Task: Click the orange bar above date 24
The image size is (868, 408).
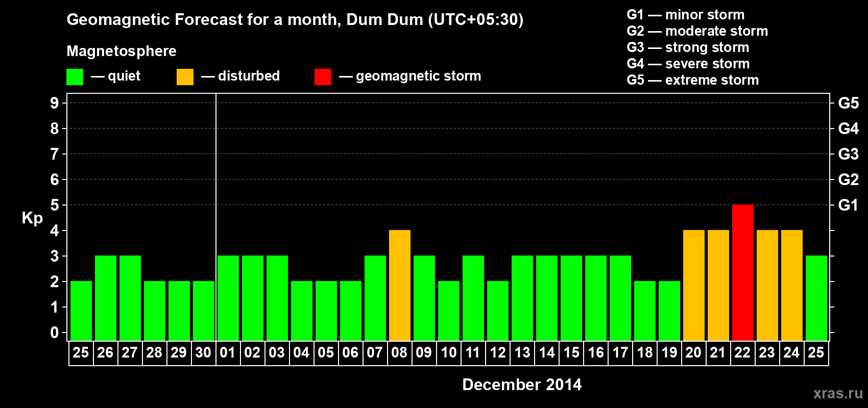Action: (x=791, y=285)
